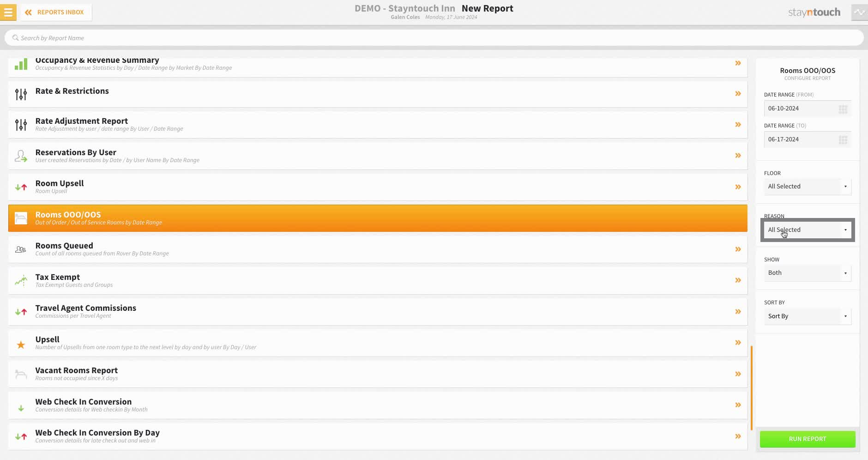Expand Rooms Queued chevron
The height and width of the screenshot is (460, 868).
738,249
